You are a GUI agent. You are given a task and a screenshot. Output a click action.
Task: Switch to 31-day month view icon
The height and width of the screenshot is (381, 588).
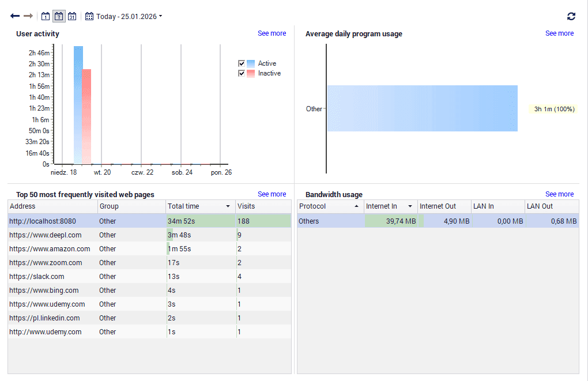click(x=72, y=16)
